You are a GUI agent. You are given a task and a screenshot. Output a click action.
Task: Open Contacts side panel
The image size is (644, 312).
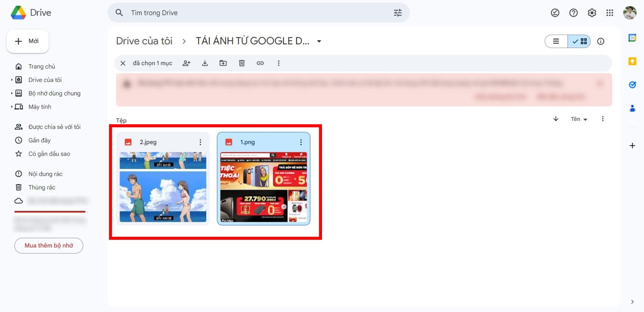632,108
